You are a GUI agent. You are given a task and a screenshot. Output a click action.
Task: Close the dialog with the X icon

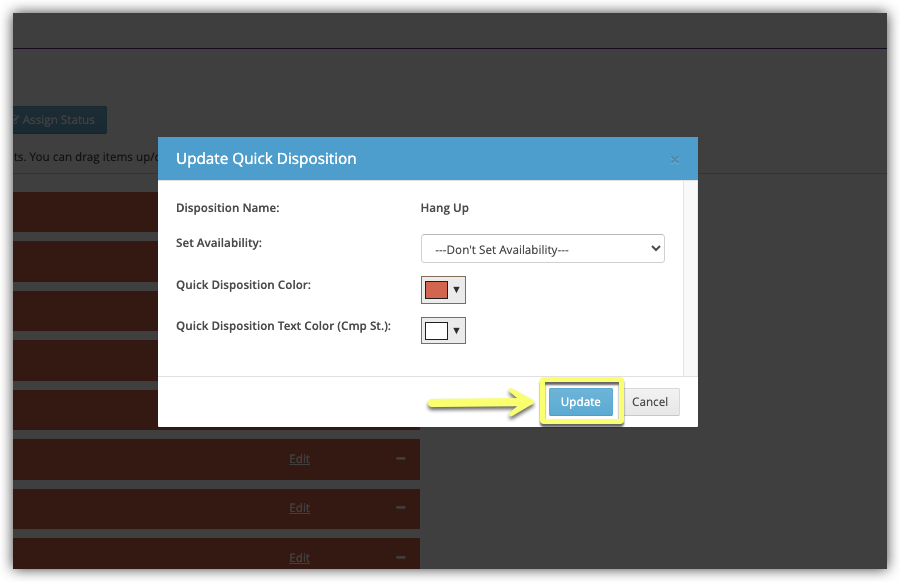tap(675, 160)
